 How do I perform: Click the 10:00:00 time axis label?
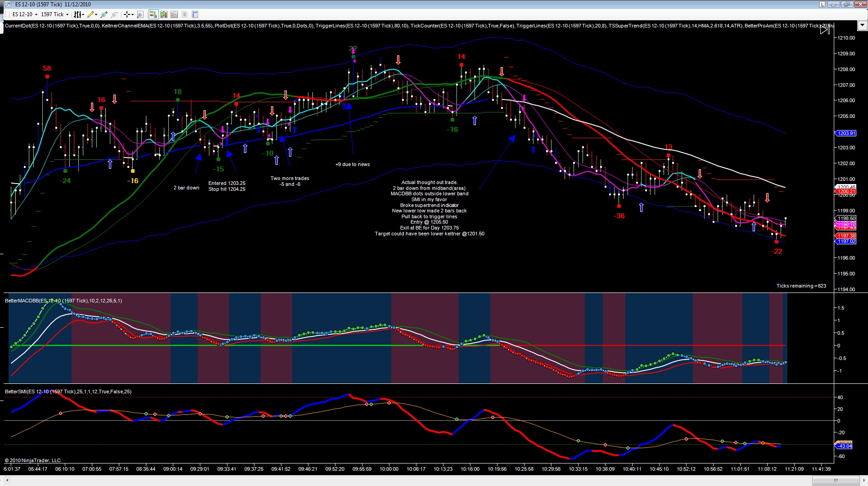tap(389, 469)
